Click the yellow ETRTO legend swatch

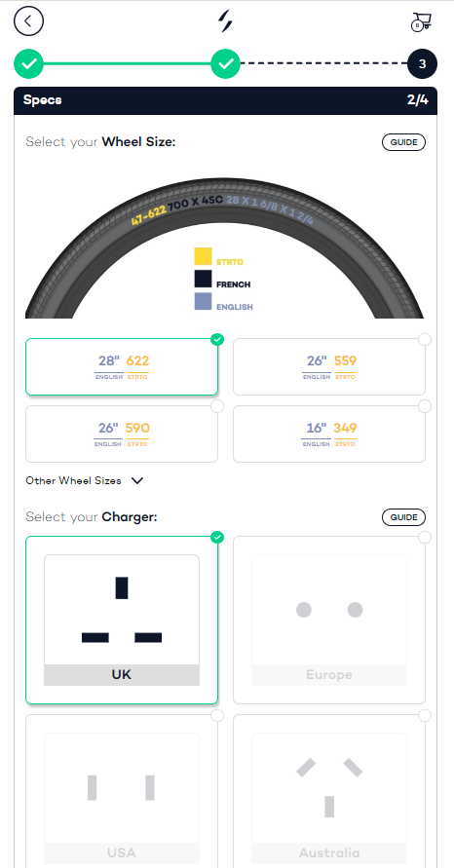click(x=203, y=256)
